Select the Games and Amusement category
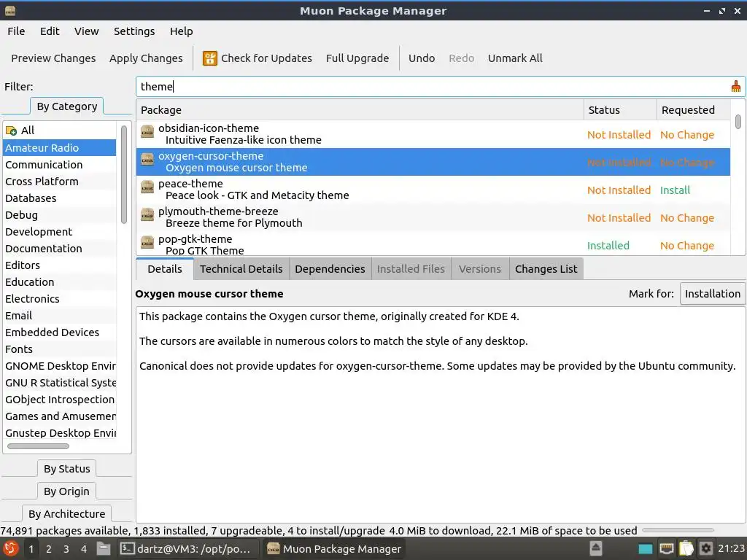Image resolution: width=747 pixels, height=560 pixels. point(59,416)
